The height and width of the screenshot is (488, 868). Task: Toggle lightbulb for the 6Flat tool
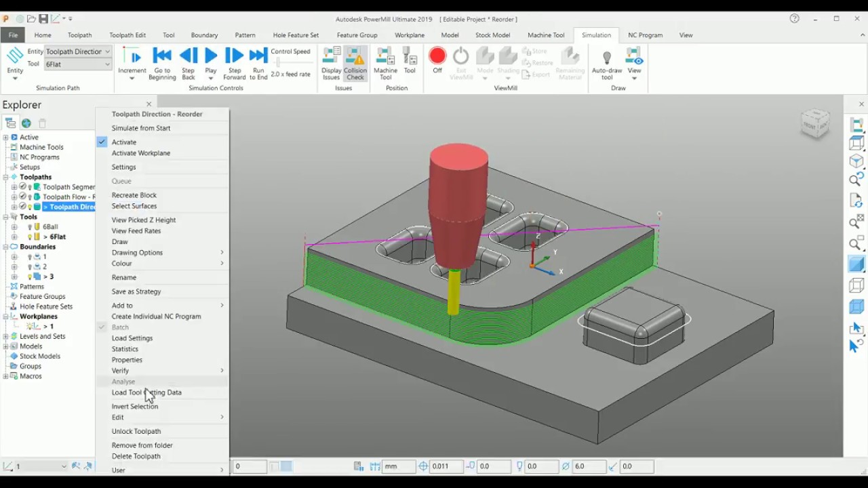(x=31, y=237)
